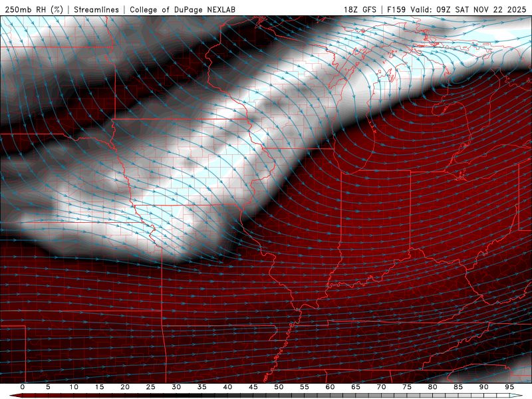This screenshot has height=399, width=532.
Task: Click the colorbar label "10"
Action: coord(74,387)
